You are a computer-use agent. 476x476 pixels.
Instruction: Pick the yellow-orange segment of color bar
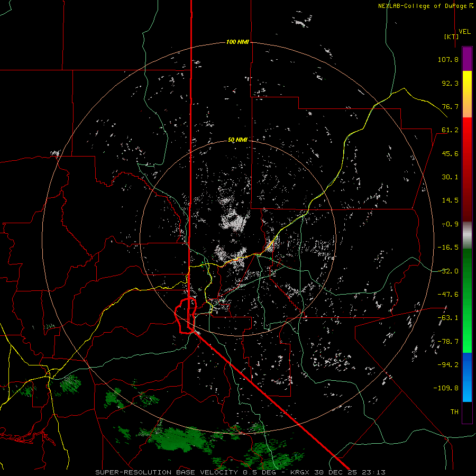coord(467,94)
